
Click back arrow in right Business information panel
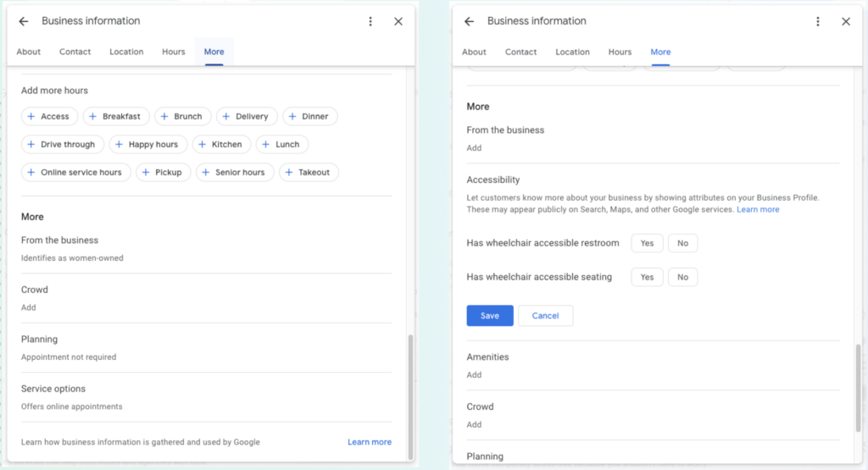(470, 21)
